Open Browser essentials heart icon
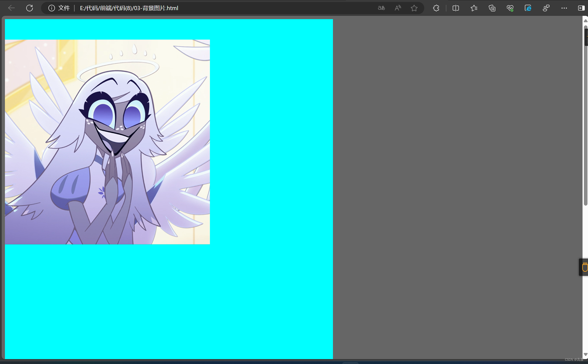This screenshot has height=364, width=588. (x=510, y=8)
